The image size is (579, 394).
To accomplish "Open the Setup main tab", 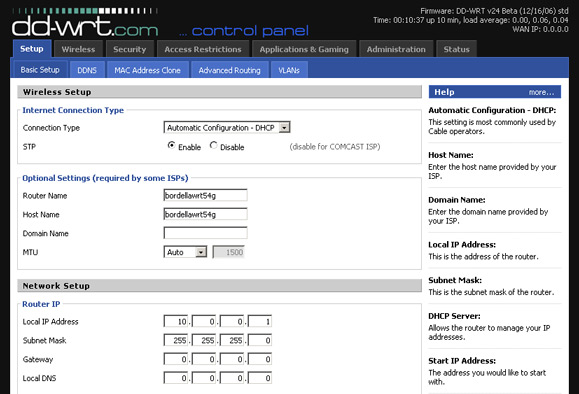I will [32, 49].
